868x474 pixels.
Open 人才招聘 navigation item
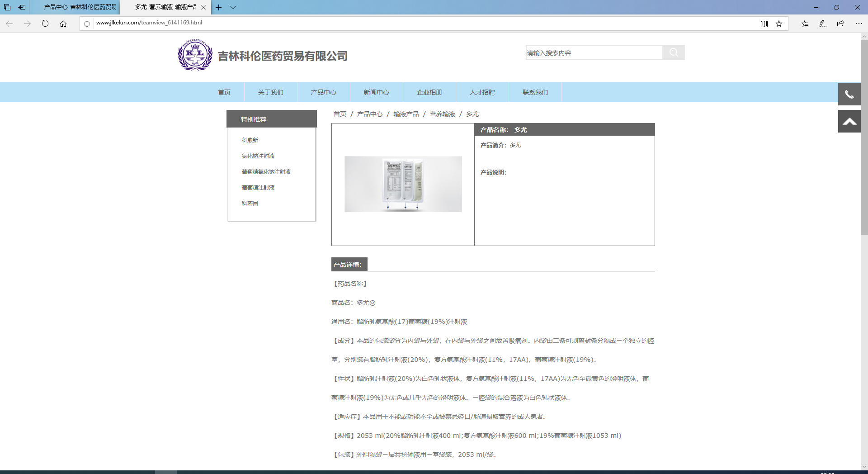pyautogui.click(x=482, y=92)
